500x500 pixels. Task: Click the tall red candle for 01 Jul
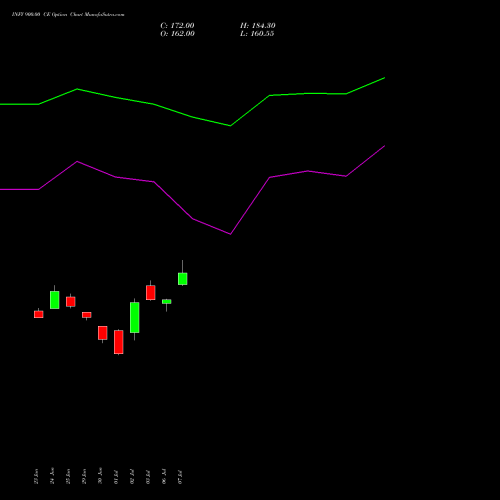119,342
